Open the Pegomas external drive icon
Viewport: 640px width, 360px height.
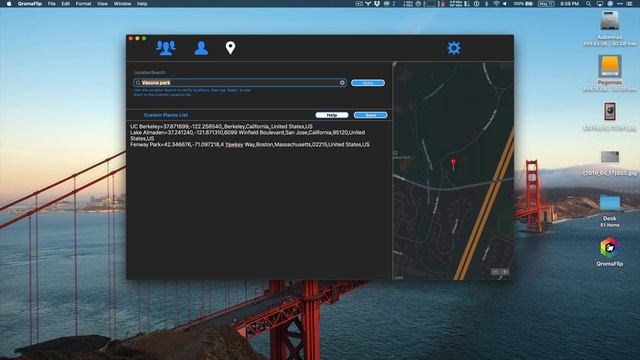[x=610, y=67]
